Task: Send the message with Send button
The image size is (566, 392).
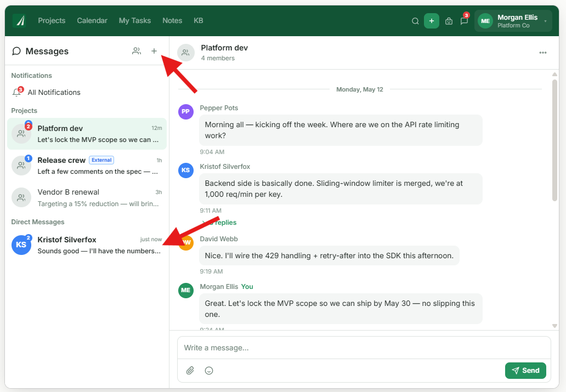Action: click(525, 370)
